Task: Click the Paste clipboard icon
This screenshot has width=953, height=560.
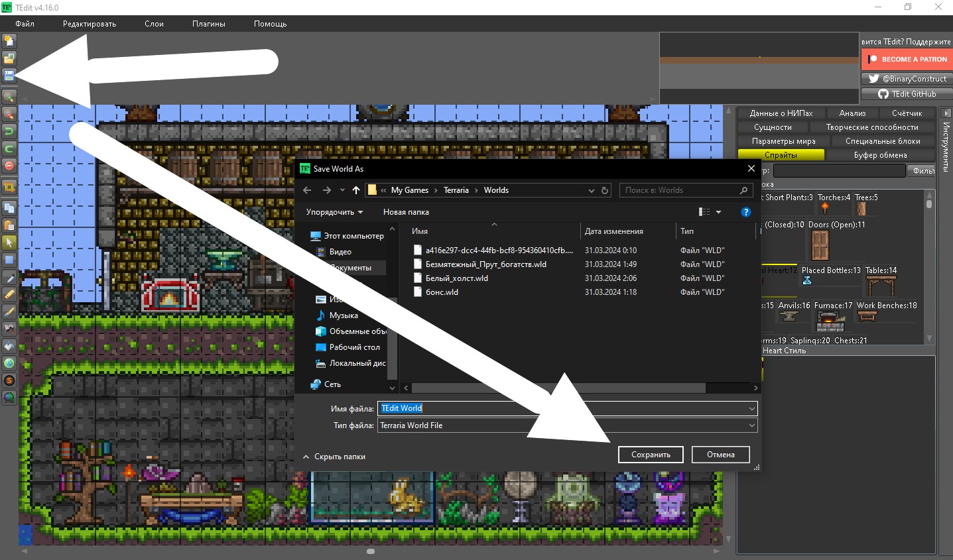Action: 9,225
